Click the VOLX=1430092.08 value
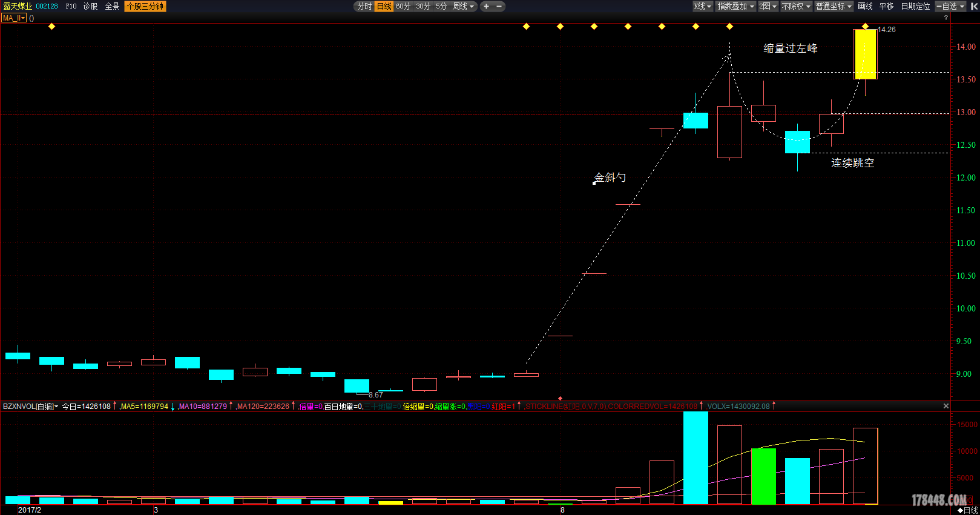Viewport: 980px width, 515px height. [x=738, y=407]
